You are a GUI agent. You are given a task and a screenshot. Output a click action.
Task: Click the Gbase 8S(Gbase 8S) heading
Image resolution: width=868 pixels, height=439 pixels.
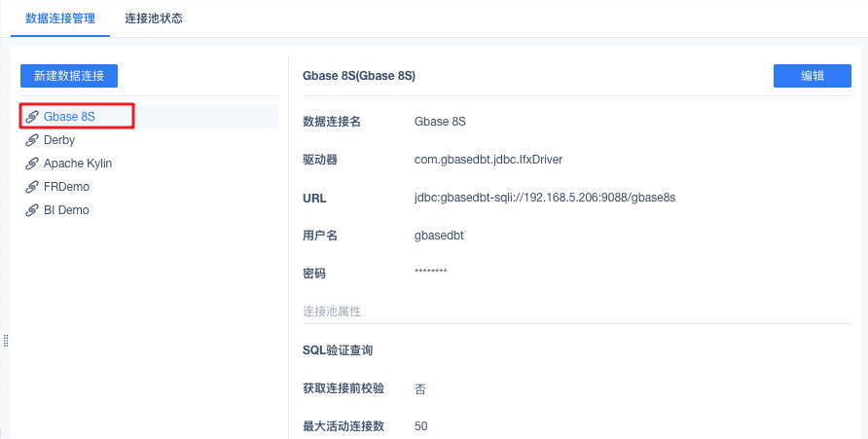(x=359, y=76)
